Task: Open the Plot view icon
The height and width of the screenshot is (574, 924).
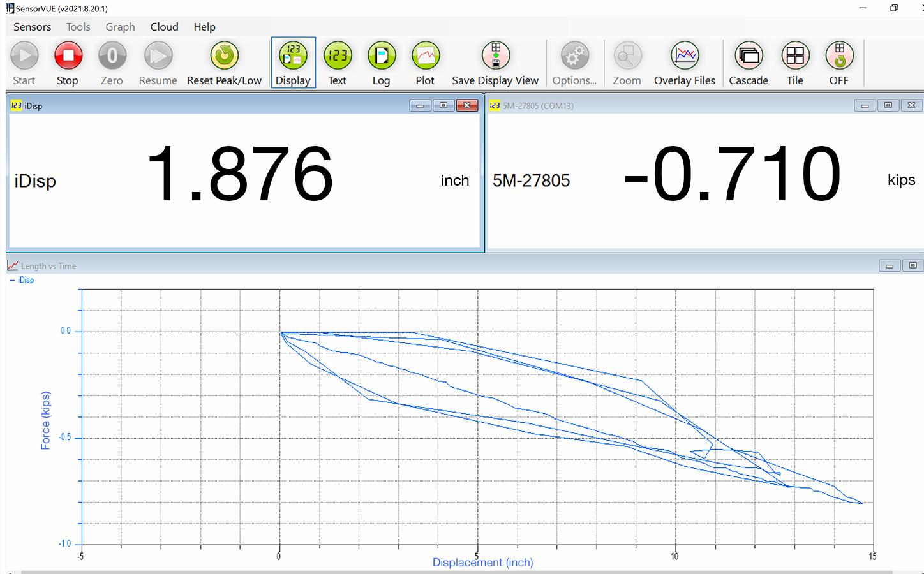Action: [x=426, y=56]
